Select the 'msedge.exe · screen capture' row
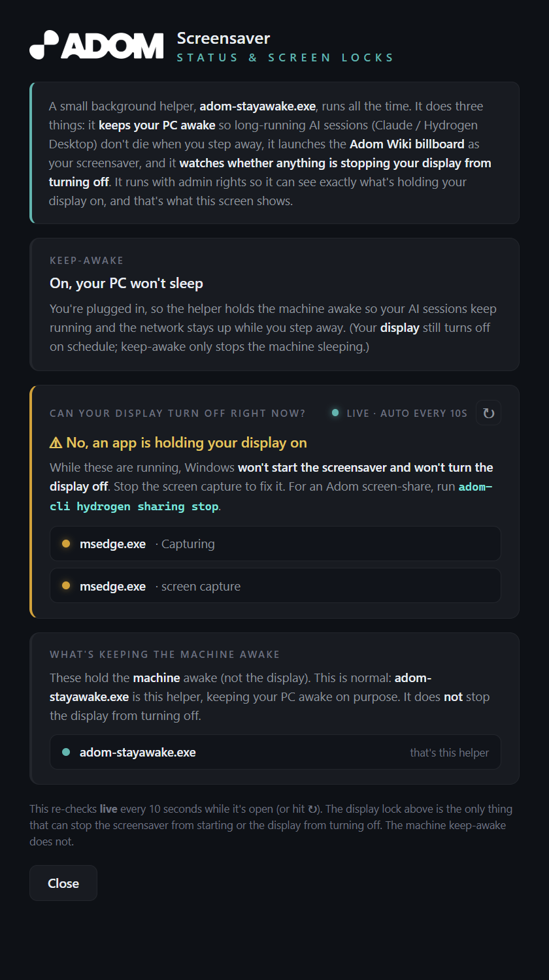Screen dimensions: 549x980 (x=275, y=586)
